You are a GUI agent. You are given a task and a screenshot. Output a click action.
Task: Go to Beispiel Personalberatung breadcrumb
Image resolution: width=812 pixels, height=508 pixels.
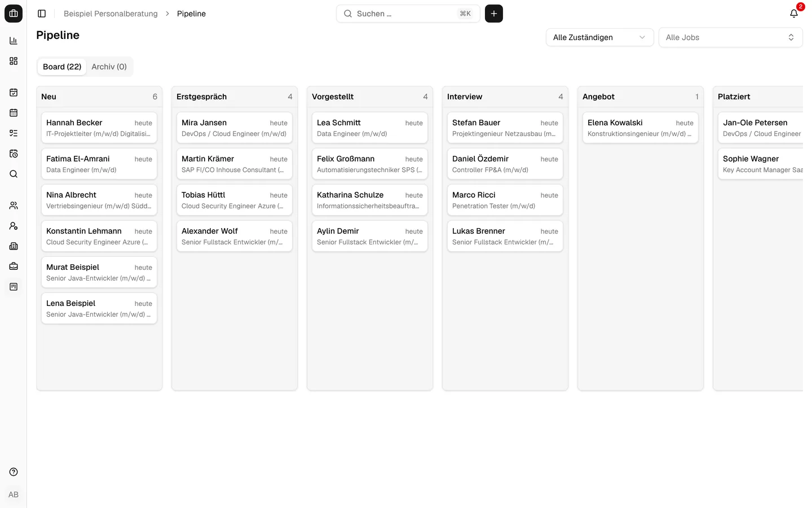(111, 14)
